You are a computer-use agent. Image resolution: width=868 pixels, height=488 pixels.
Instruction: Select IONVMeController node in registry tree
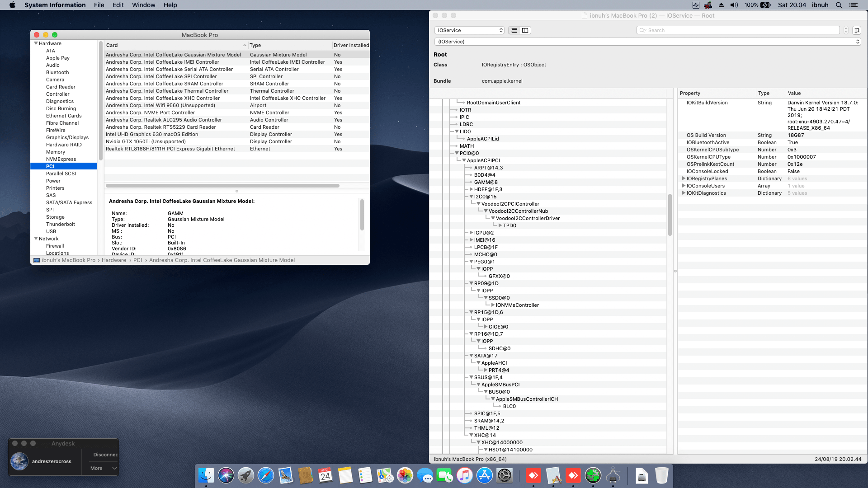tap(517, 305)
